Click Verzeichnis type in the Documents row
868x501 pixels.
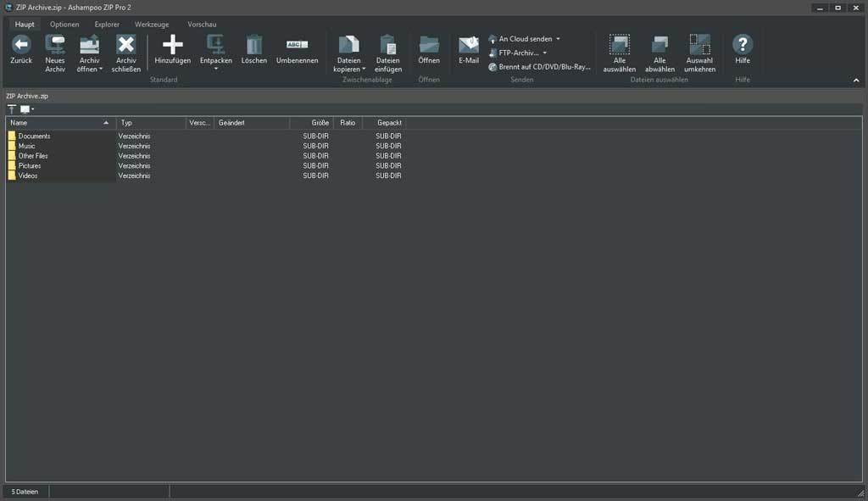click(x=135, y=136)
